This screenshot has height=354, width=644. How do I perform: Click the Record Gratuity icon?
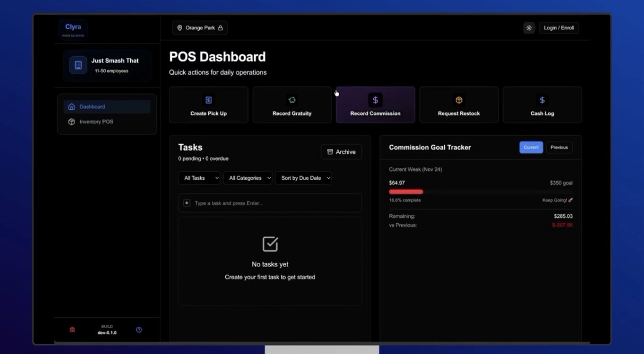coord(292,100)
